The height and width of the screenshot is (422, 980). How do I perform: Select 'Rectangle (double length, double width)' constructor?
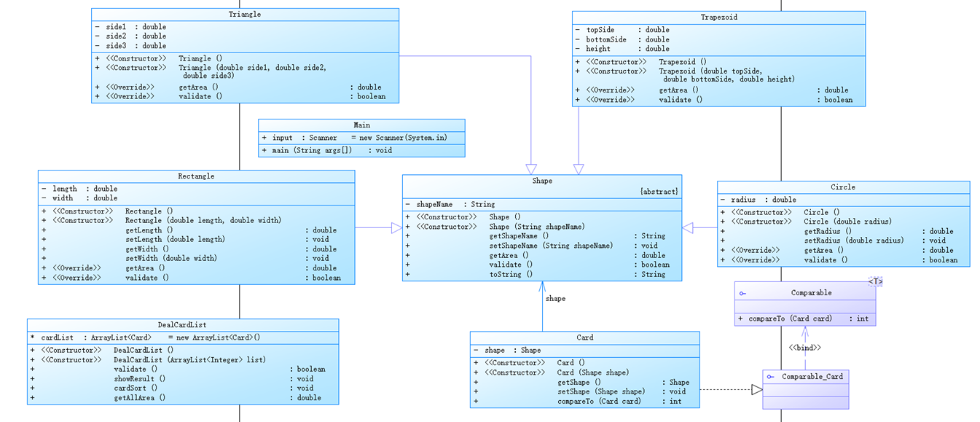(x=162, y=220)
